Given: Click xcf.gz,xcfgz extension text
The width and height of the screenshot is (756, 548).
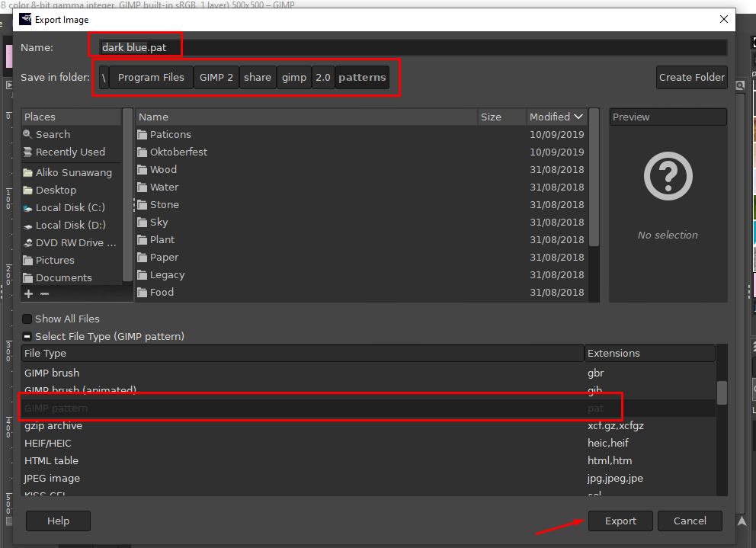Looking at the screenshot, I should 615,425.
